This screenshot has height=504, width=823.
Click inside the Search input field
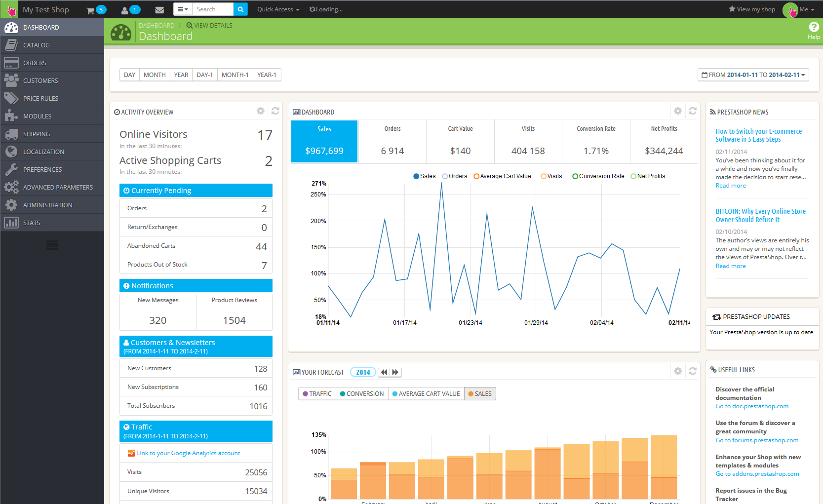(213, 9)
